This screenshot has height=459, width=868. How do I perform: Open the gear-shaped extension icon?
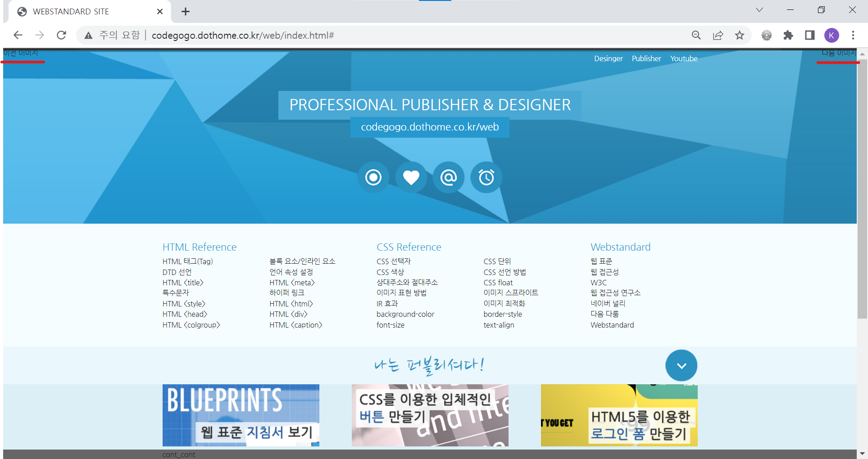point(767,35)
